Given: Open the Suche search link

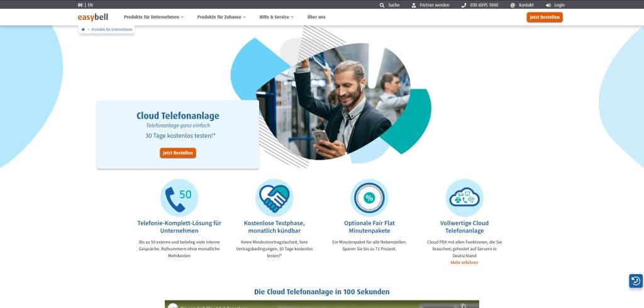Looking at the screenshot, I should click(x=394, y=5).
